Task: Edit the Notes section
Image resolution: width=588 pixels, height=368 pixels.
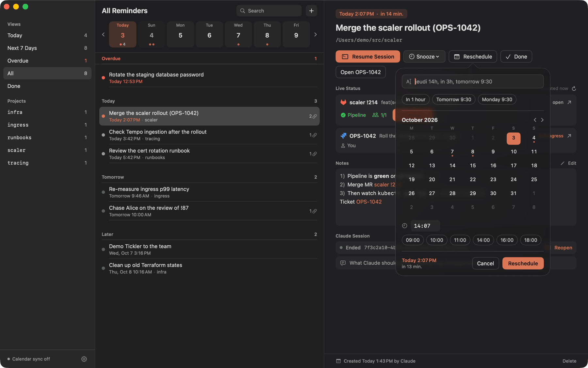Action: tap(568, 163)
